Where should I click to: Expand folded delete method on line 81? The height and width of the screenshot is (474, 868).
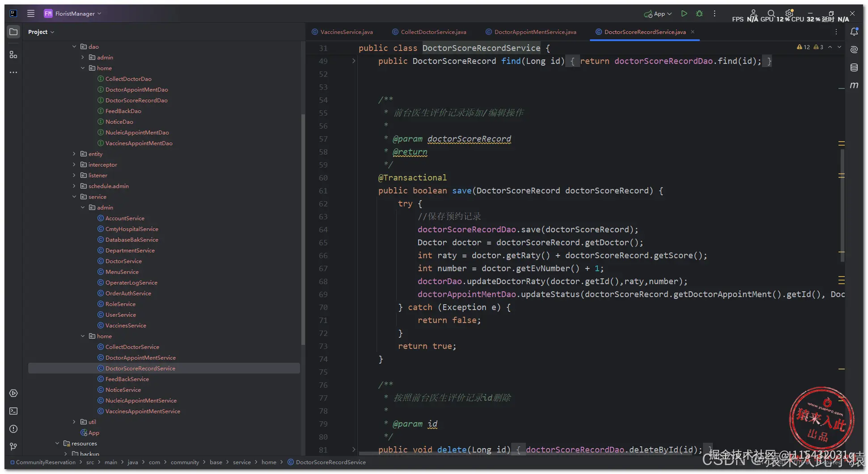click(x=354, y=449)
